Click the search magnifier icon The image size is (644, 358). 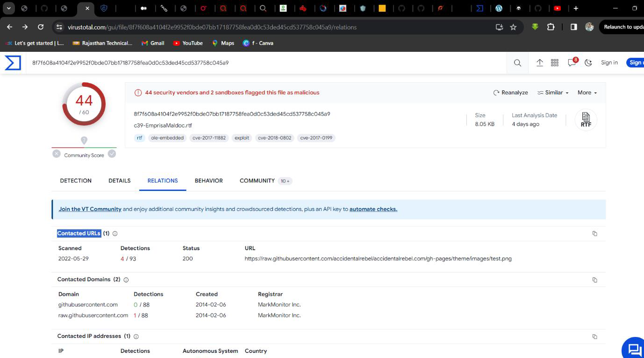point(517,63)
